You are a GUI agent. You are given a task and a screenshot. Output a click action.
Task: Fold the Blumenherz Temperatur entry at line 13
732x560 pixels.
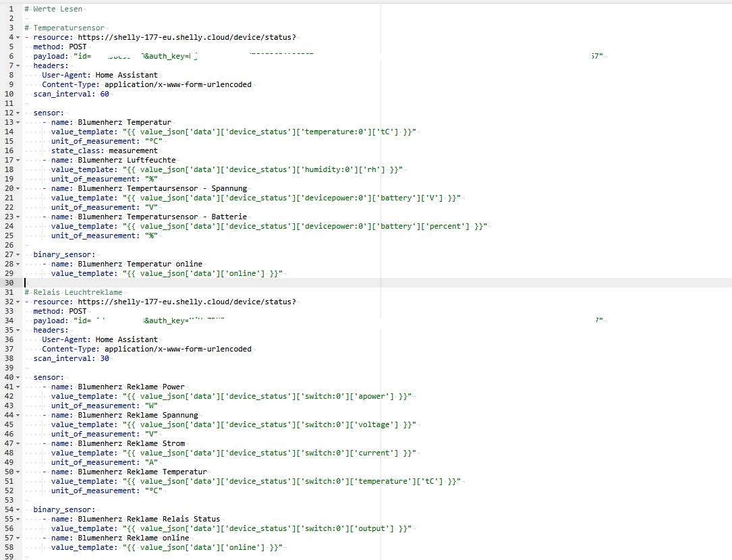(18, 122)
